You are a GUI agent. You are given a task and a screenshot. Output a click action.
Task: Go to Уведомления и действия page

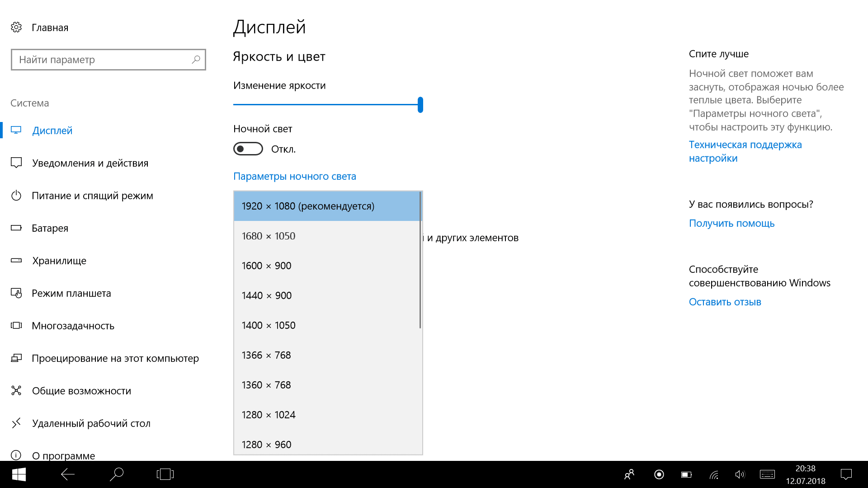click(x=90, y=163)
